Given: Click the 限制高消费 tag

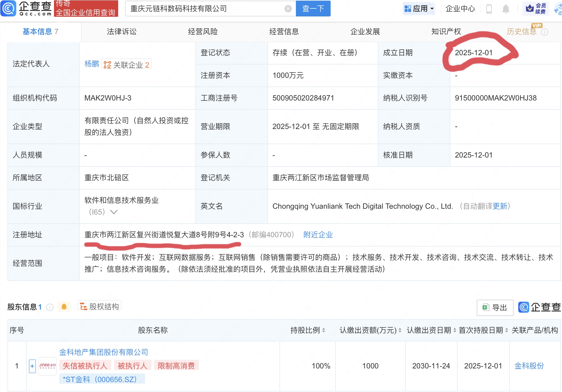Looking at the screenshot, I should [176, 366].
